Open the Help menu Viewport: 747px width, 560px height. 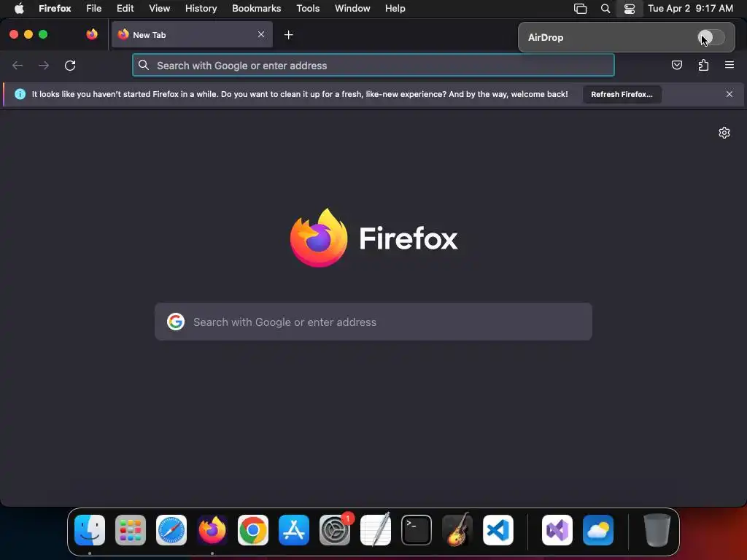[395, 9]
